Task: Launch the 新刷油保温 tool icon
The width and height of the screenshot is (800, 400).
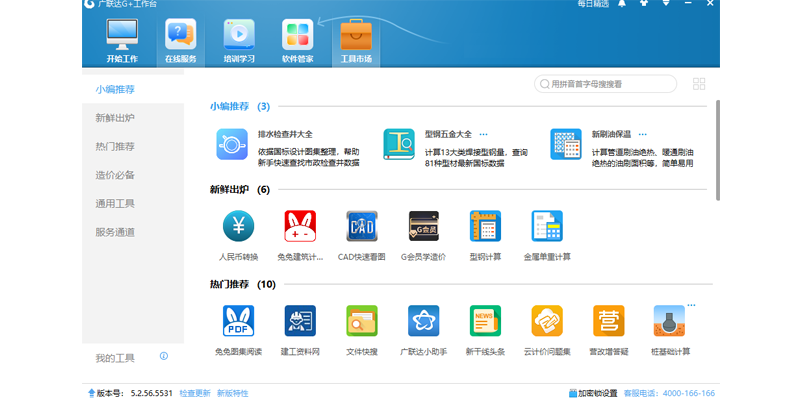Action: pyautogui.click(x=566, y=144)
